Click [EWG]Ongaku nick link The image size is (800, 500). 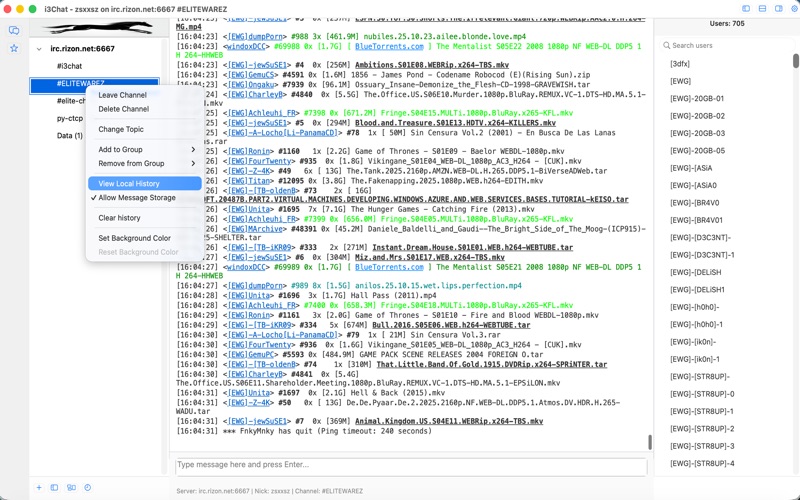click(x=251, y=85)
